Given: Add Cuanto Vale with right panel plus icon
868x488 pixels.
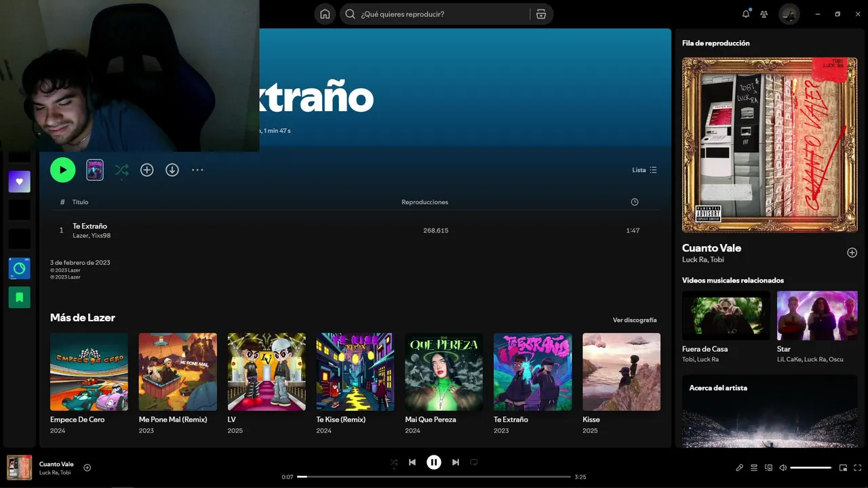Looking at the screenshot, I should [x=852, y=253].
